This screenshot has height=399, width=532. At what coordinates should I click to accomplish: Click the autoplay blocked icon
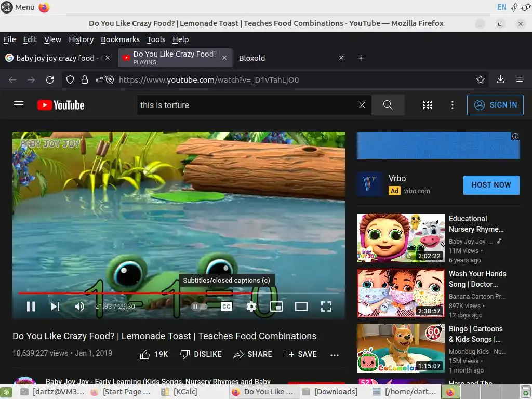(x=110, y=79)
